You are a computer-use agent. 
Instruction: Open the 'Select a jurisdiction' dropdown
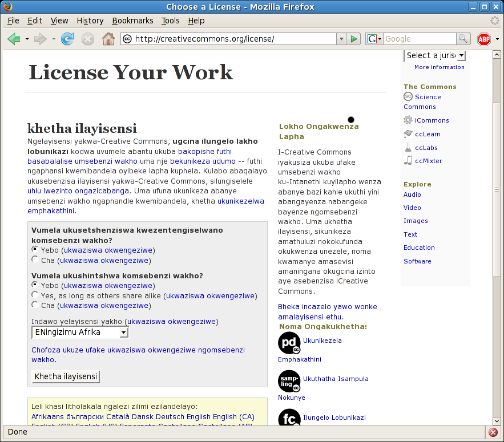click(434, 55)
